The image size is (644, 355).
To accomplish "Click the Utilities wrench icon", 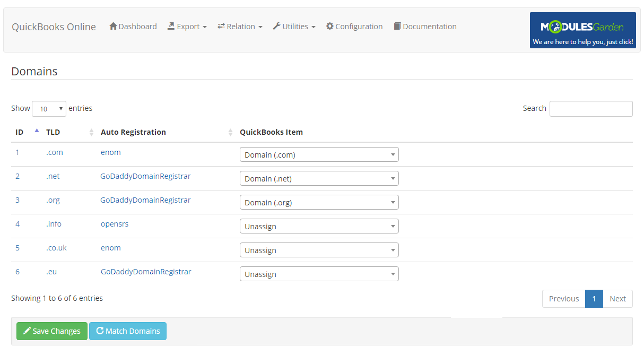I will 277,26.
